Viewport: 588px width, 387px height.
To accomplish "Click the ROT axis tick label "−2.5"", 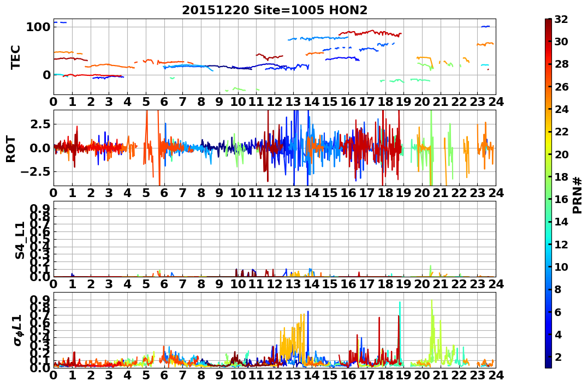I will tap(35, 172).
